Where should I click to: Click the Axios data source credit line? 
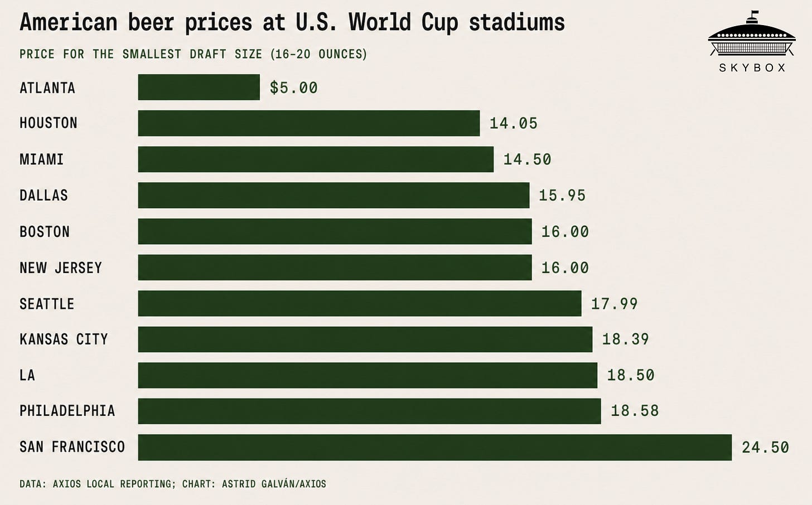(x=173, y=484)
